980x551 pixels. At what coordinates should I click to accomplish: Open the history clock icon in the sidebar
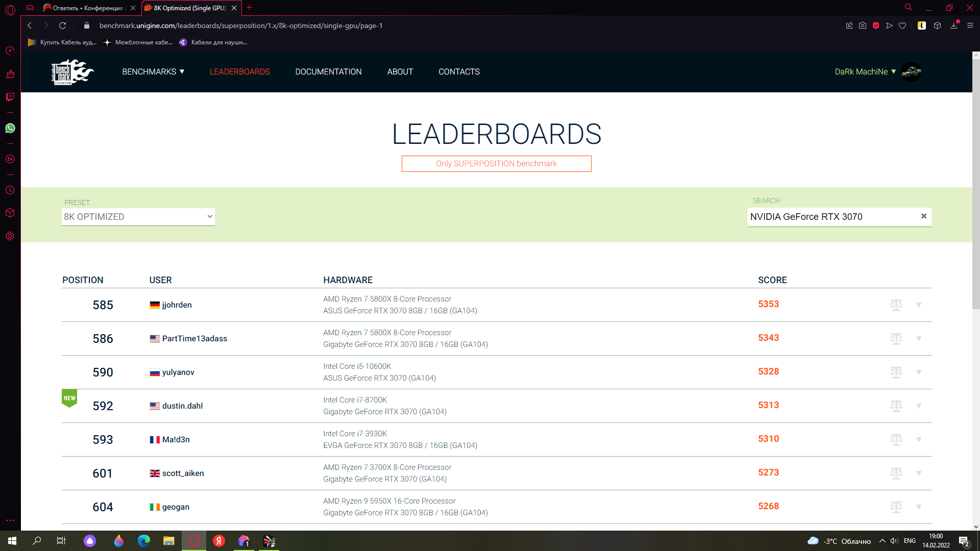coord(10,190)
